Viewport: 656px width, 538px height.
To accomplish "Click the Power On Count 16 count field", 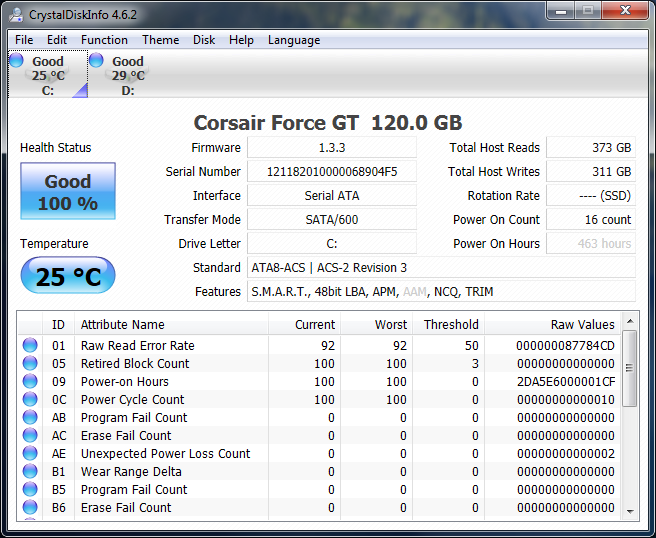I will point(591,219).
